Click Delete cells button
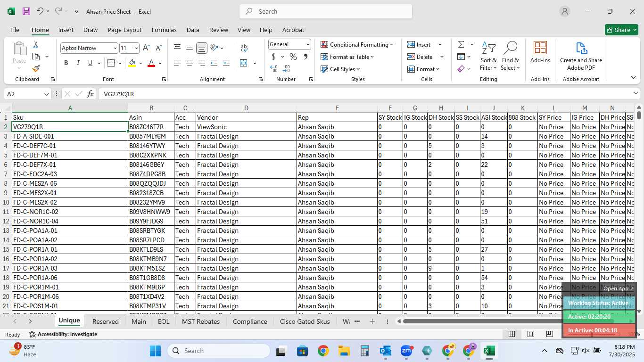Viewport: 644px width, 362px height. point(420,57)
